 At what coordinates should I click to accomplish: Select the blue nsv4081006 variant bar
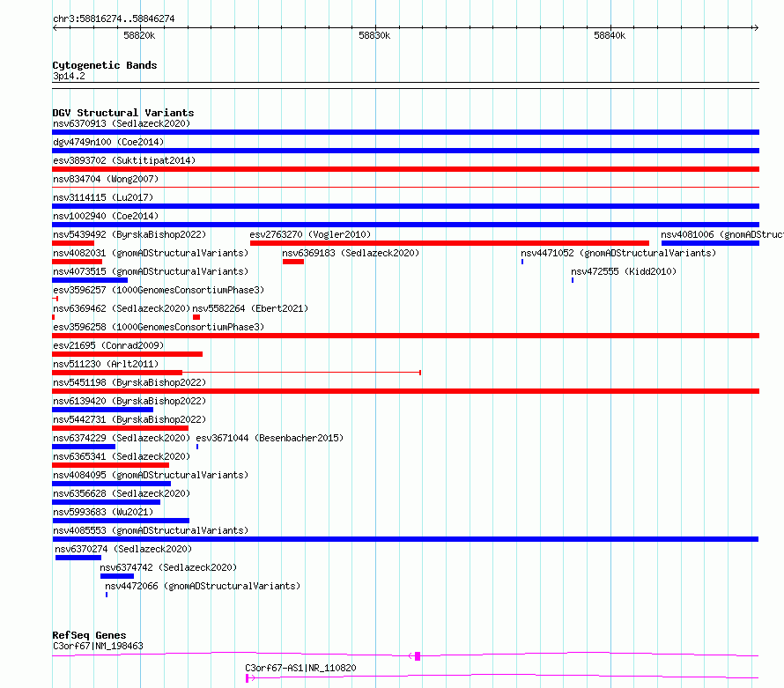tap(710, 243)
